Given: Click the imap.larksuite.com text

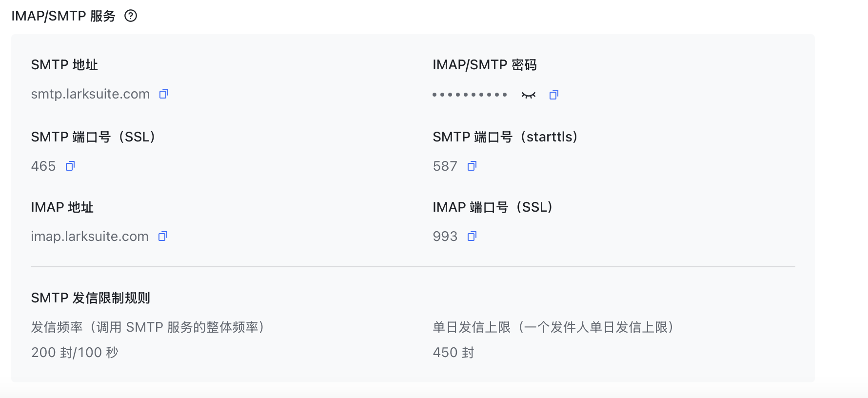Looking at the screenshot, I should (90, 237).
